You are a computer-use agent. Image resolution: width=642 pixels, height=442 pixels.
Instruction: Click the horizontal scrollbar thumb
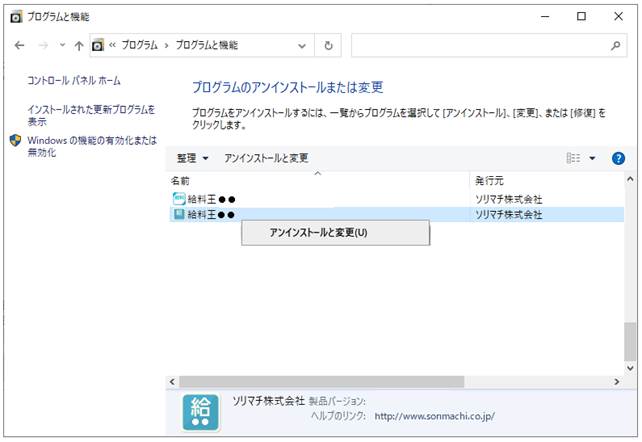(321, 382)
